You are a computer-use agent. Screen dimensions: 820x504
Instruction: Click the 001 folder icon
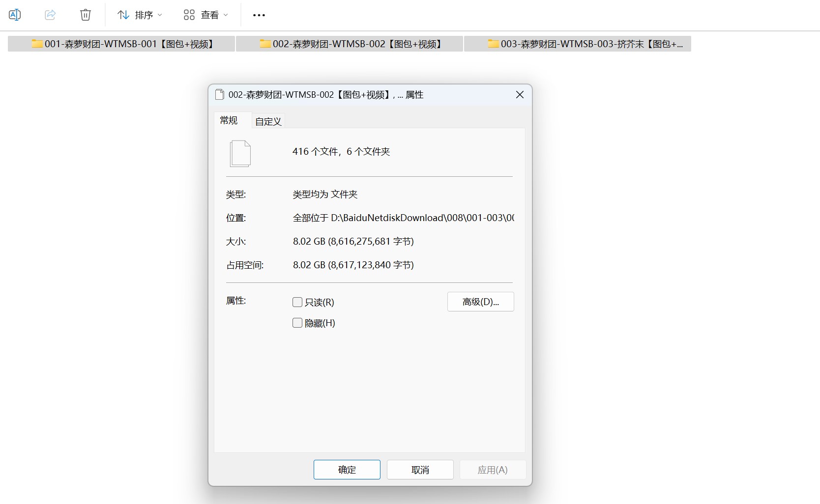(37, 44)
